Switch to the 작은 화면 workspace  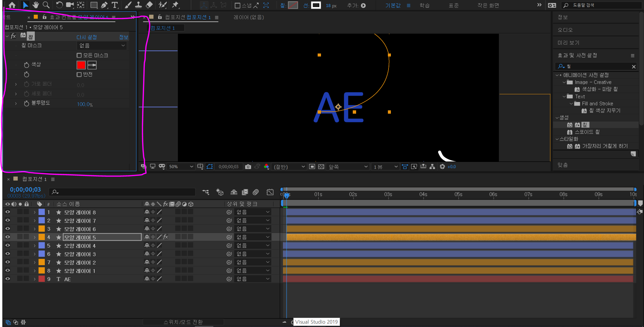pyautogui.click(x=488, y=5)
